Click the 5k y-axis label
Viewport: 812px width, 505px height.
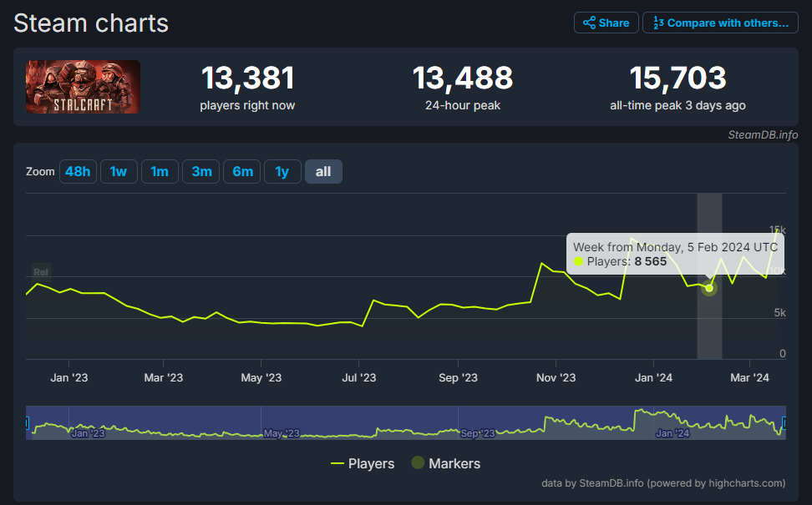point(779,312)
